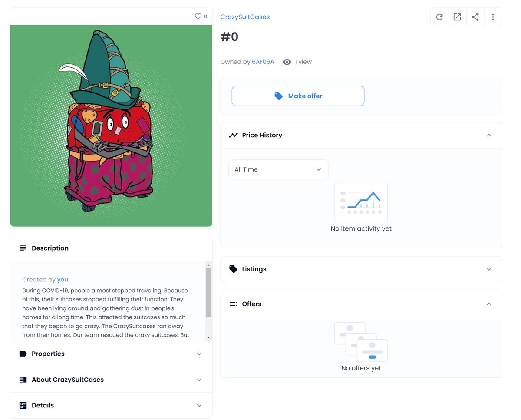Collapse the Offers section
This screenshot has width=521, height=420.
tap(489, 304)
